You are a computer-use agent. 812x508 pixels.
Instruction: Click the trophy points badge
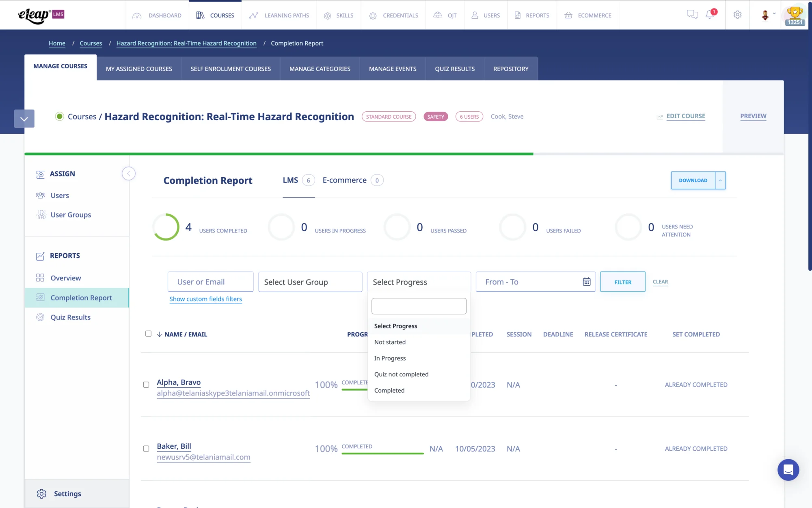(795, 16)
